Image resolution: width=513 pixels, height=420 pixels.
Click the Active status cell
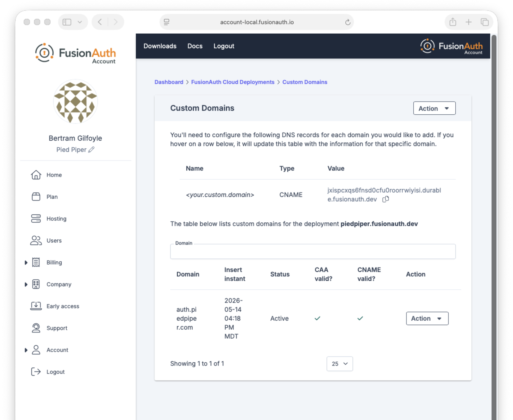pyautogui.click(x=279, y=318)
